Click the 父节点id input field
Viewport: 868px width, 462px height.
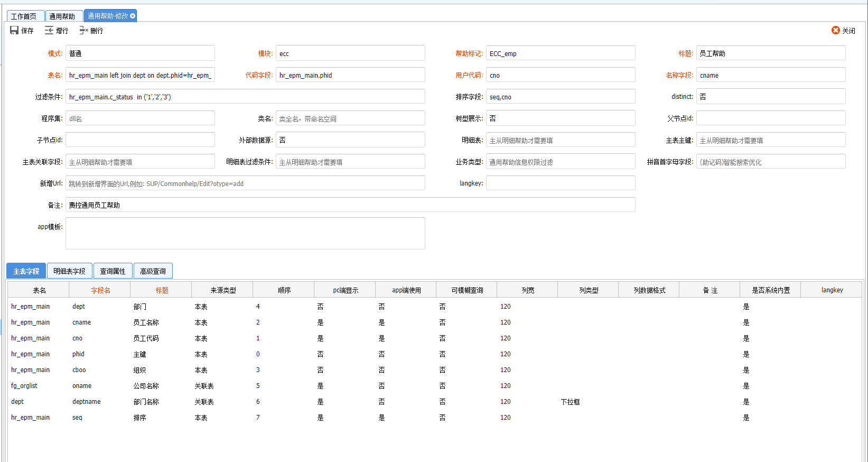pos(771,118)
